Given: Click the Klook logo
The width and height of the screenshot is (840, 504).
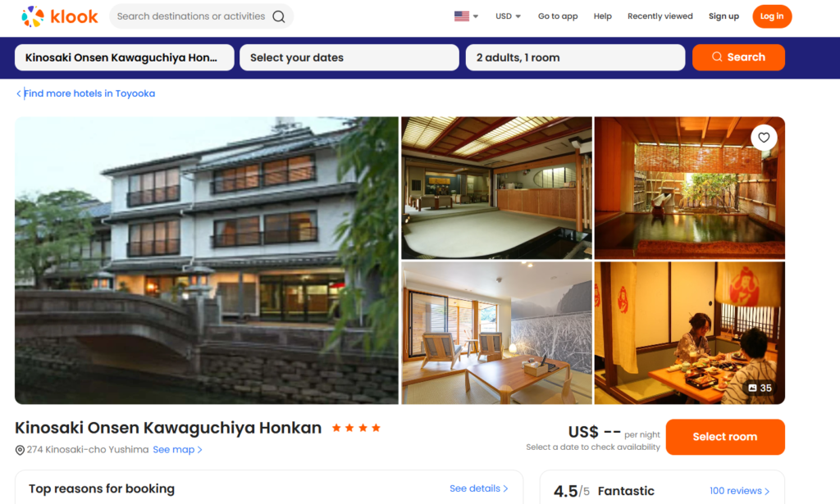Looking at the screenshot, I should tap(59, 16).
